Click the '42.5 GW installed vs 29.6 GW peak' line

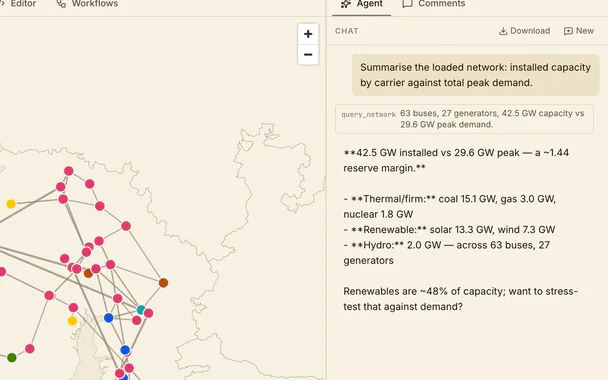[x=456, y=161]
